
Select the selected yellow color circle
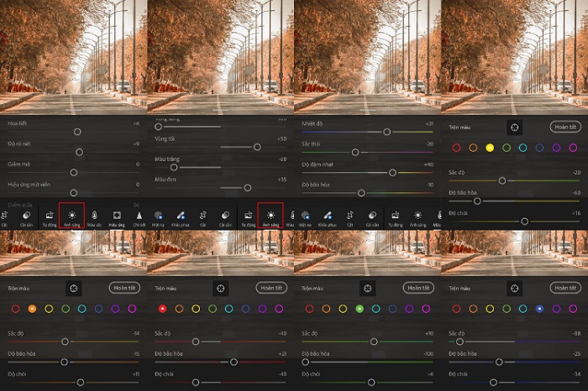(490, 148)
